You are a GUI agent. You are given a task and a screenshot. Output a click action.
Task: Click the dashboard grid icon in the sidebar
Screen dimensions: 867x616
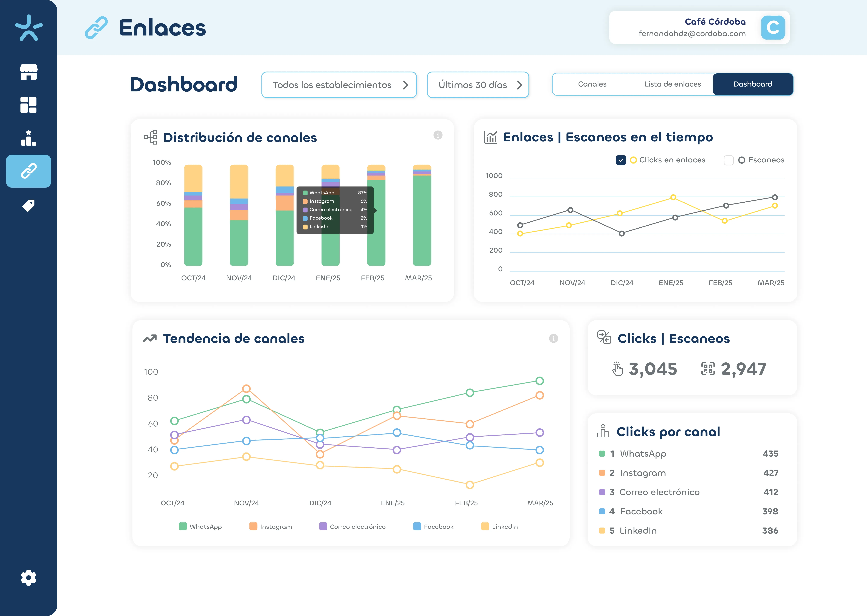click(x=28, y=105)
